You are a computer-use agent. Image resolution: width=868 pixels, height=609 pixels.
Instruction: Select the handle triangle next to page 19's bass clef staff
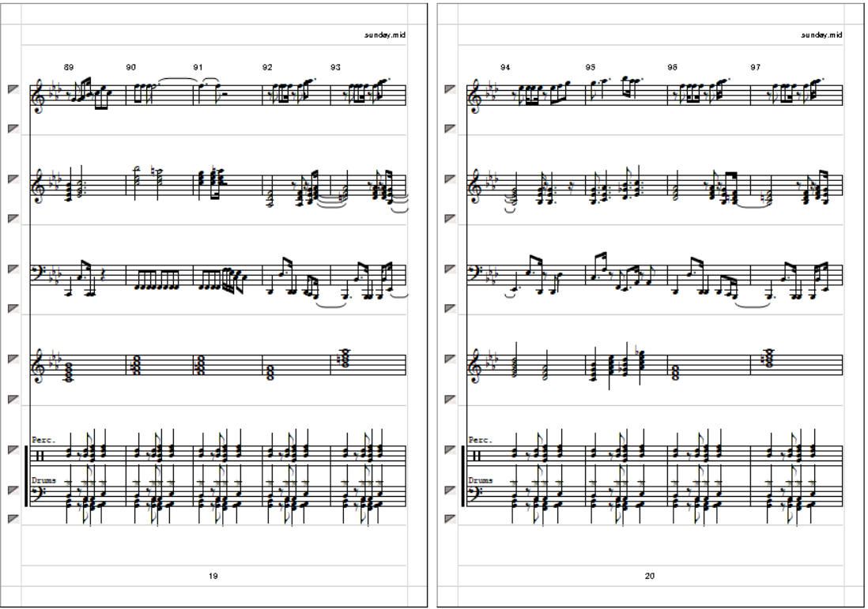tap(14, 269)
